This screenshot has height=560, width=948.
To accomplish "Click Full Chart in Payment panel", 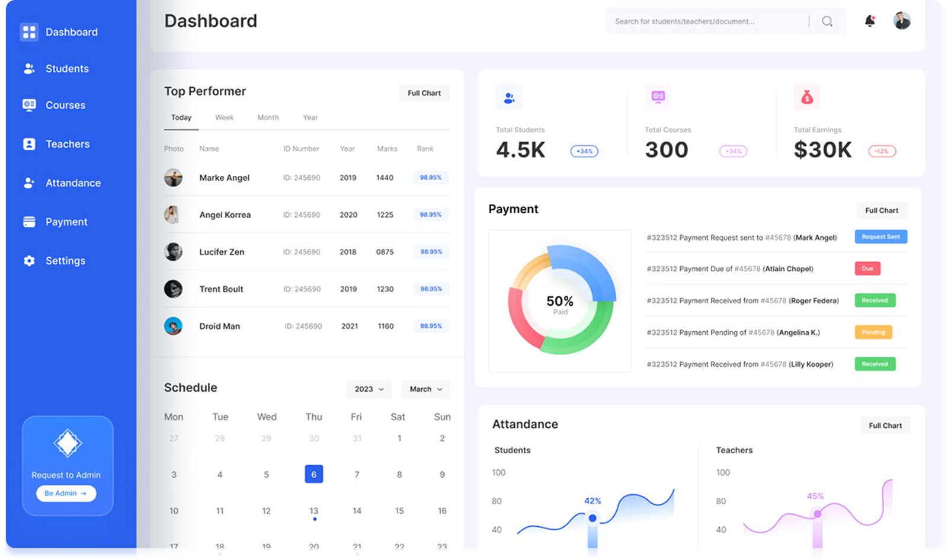I will 882,210.
